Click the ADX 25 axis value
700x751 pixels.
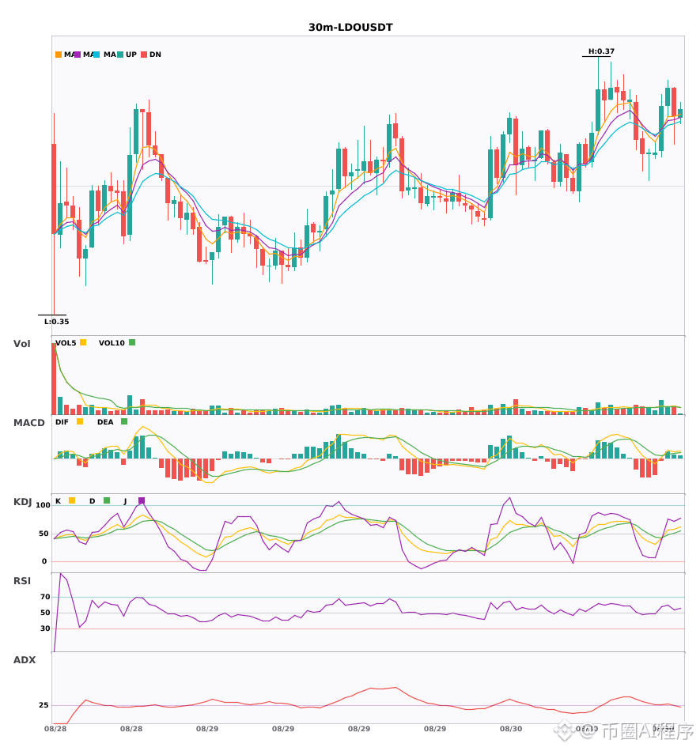[x=44, y=705]
